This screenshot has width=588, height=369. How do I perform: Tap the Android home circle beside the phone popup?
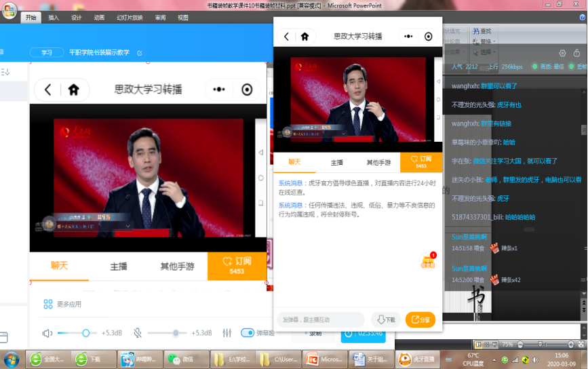click(438, 100)
